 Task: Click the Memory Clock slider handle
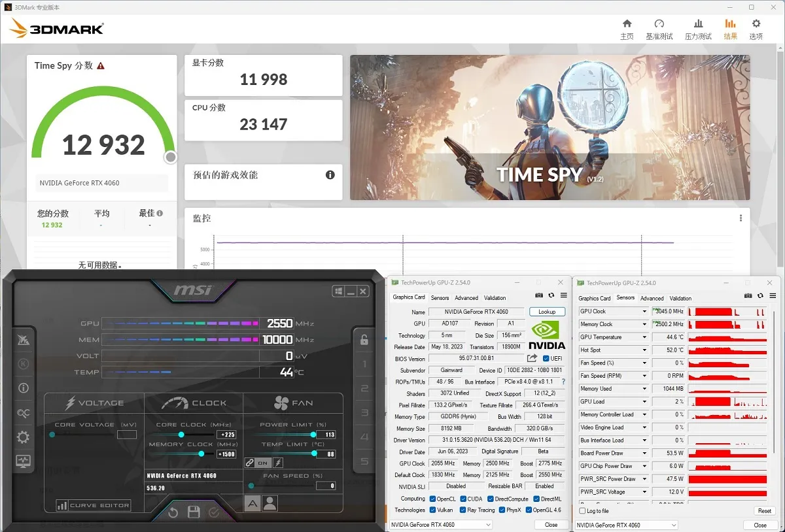click(x=201, y=454)
